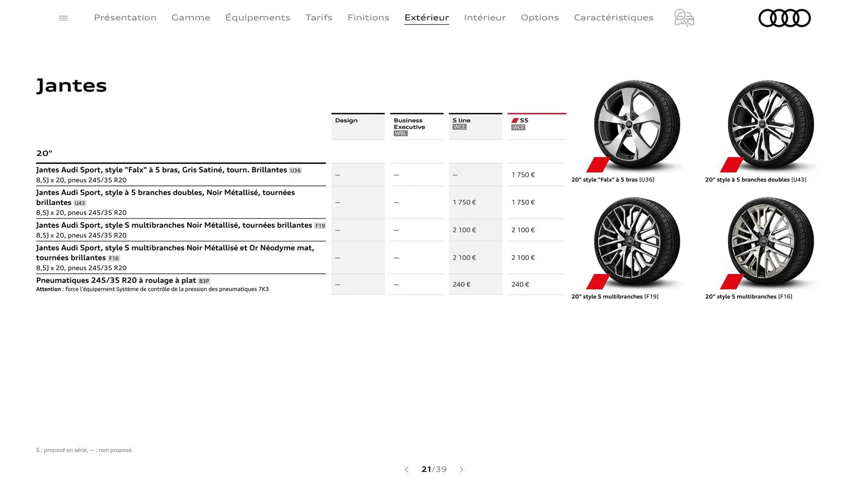Viewport: 868px width, 488px height.
Task: Click the next page arrow
Action: tap(462, 469)
